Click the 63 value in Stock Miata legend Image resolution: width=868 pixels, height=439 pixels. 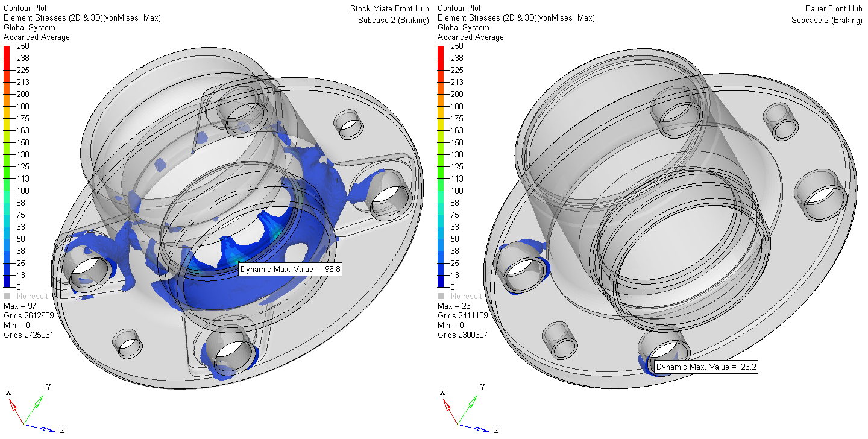click(x=20, y=227)
